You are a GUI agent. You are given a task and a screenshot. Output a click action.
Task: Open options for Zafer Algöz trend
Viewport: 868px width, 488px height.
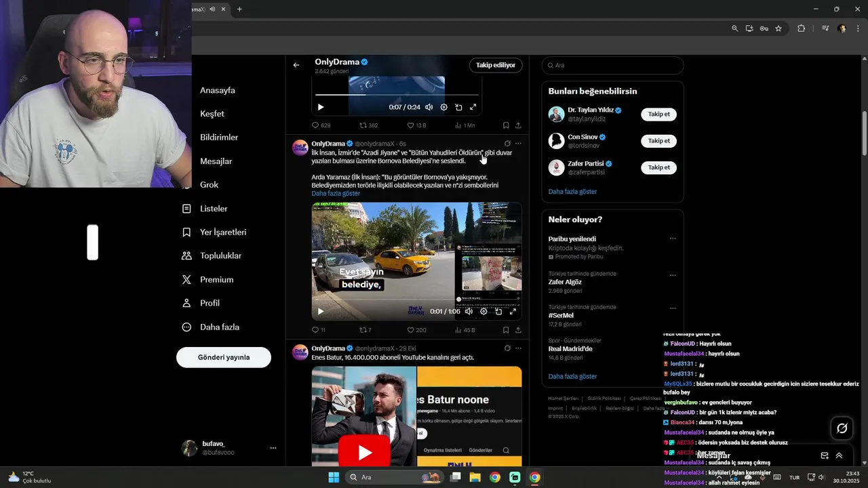[x=673, y=276]
